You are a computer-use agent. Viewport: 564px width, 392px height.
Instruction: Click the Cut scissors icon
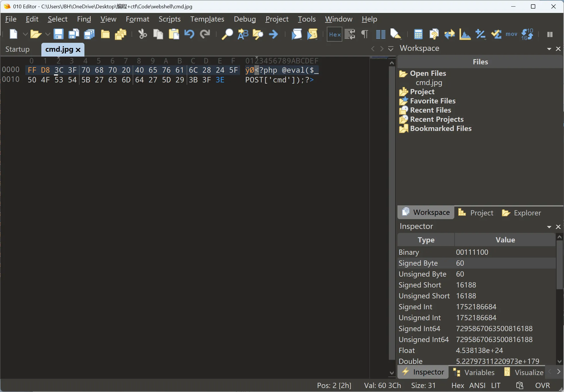tap(142, 34)
